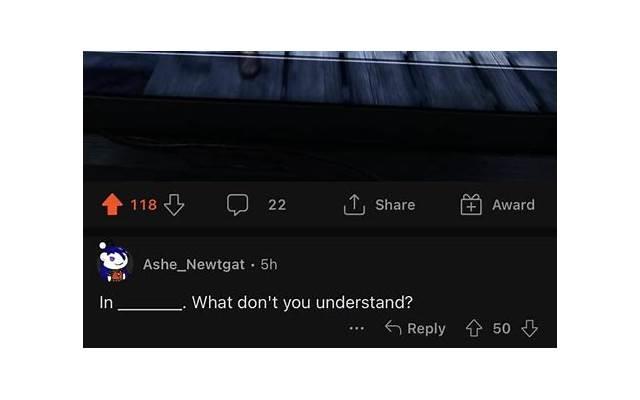Click the 5h comment timestamp
Image resolution: width=640 pixels, height=400 pixels.
tap(269, 264)
